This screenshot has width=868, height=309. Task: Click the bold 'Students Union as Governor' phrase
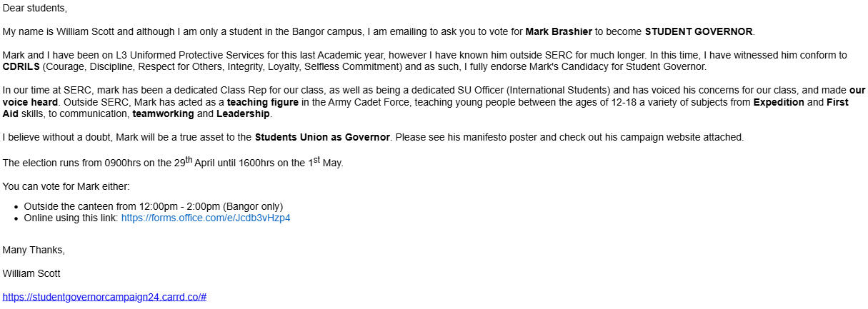point(322,137)
